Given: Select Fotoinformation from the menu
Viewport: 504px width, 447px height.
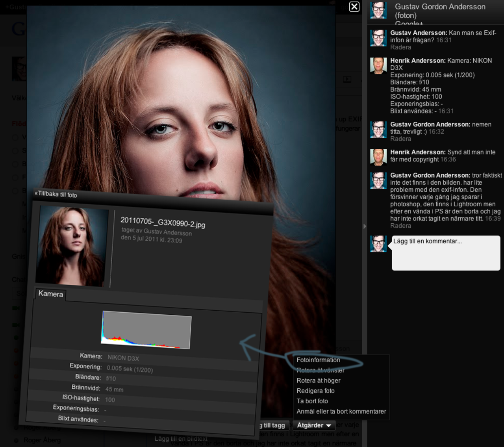Looking at the screenshot, I should pos(318,360).
